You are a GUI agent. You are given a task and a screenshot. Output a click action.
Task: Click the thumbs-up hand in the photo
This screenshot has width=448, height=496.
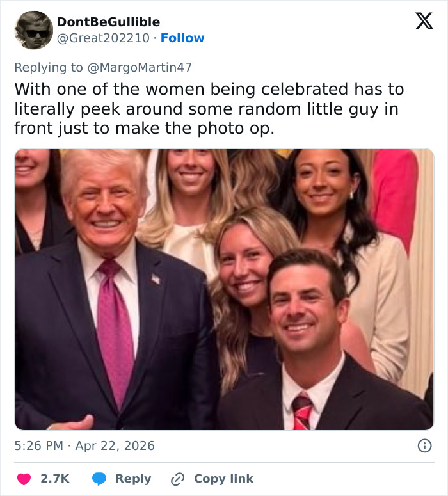76,422
